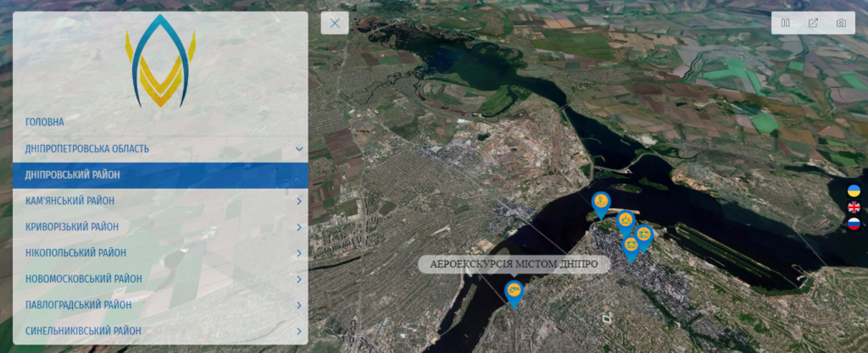This screenshot has height=353, width=868.
Task: Collapse the Дніпропетровська область menu section
Action: click(x=299, y=149)
